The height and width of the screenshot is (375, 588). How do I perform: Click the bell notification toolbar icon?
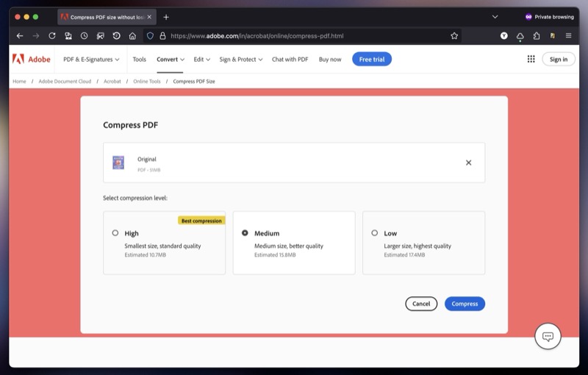520,36
